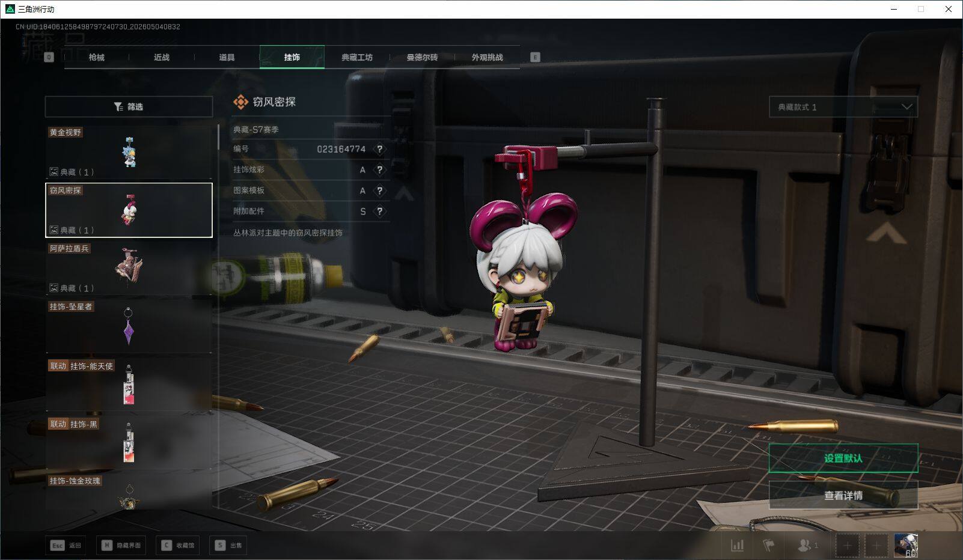Image resolution: width=963 pixels, height=560 pixels.
Task: Click the H 隐藏界面 button
Action: (121, 546)
